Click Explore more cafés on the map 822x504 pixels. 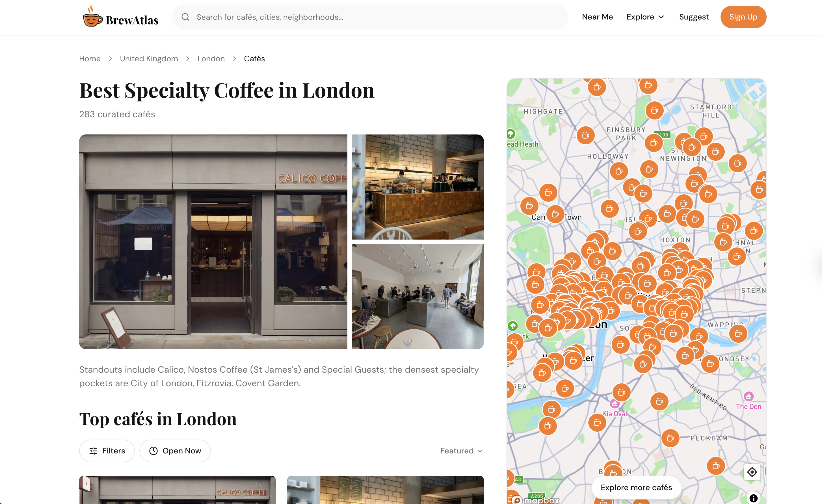[636, 487]
